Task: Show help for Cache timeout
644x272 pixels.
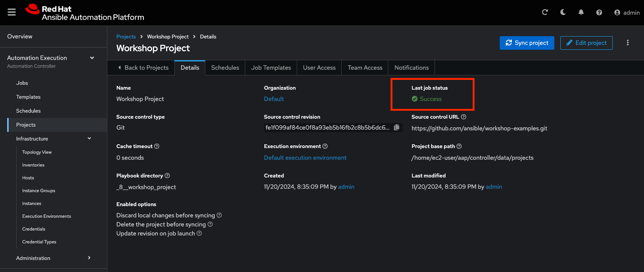Action: (157, 146)
